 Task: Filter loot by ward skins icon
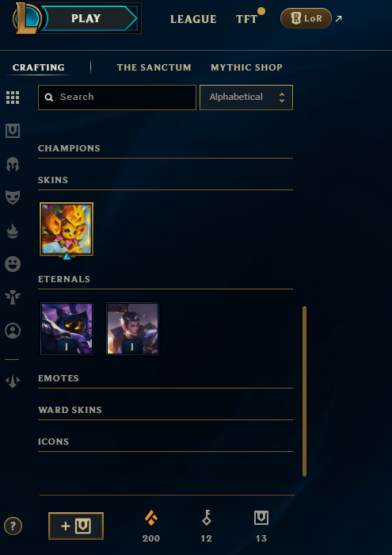[x=13, y=297]
